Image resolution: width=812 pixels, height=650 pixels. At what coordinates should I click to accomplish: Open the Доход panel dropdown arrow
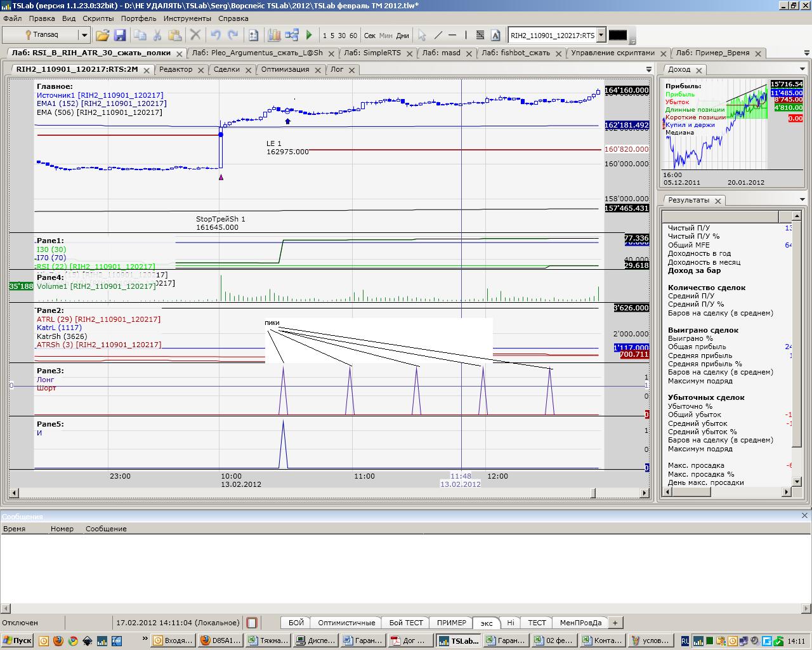point(802,69)
